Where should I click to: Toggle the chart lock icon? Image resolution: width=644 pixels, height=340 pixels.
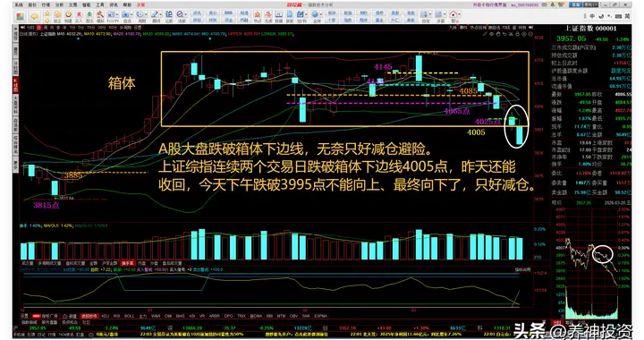(518, 34)
